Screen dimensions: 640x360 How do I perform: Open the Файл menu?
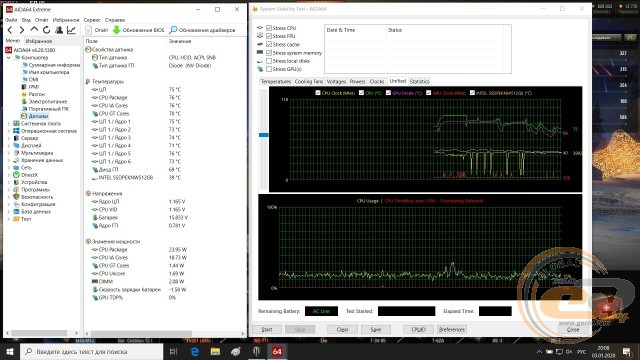pos(11,20)
